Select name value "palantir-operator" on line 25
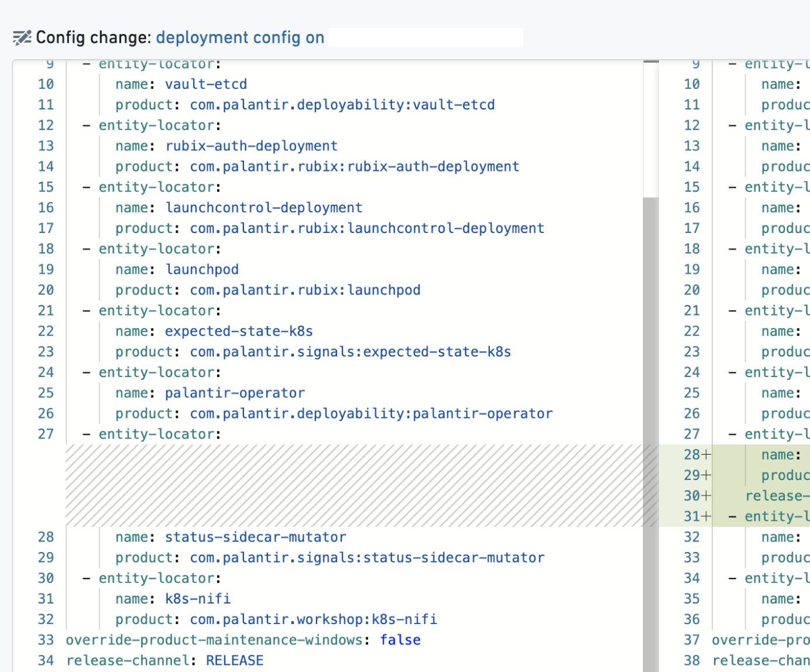810x672 pixels. pos(235,393)
